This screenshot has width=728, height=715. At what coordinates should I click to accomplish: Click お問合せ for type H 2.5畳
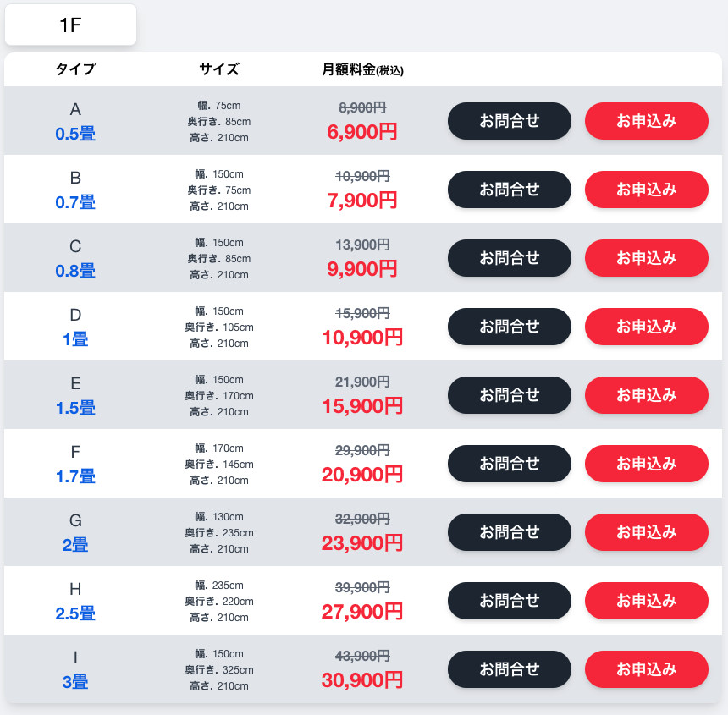509,600
